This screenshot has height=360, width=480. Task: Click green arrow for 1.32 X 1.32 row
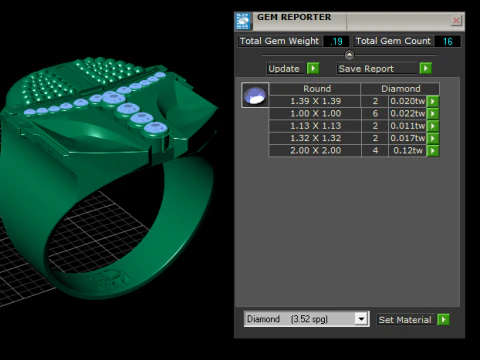pos(433,138)
